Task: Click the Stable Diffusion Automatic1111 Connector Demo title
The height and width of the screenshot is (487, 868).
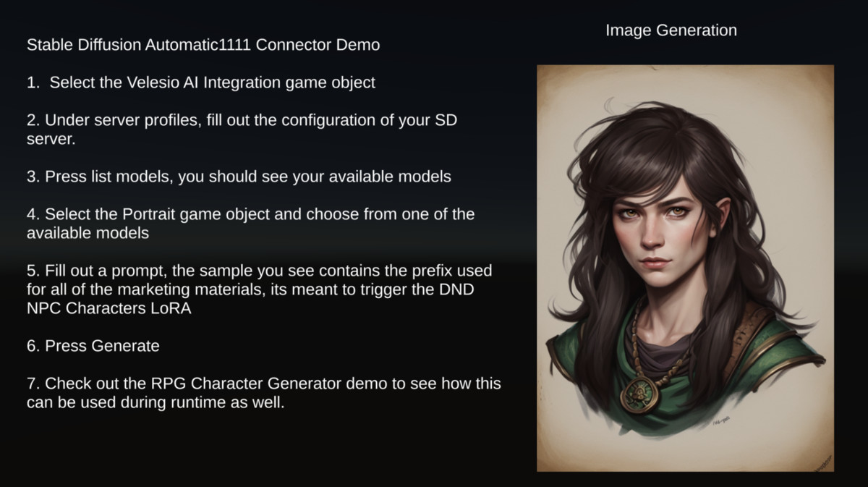Action: coord(203,45)
